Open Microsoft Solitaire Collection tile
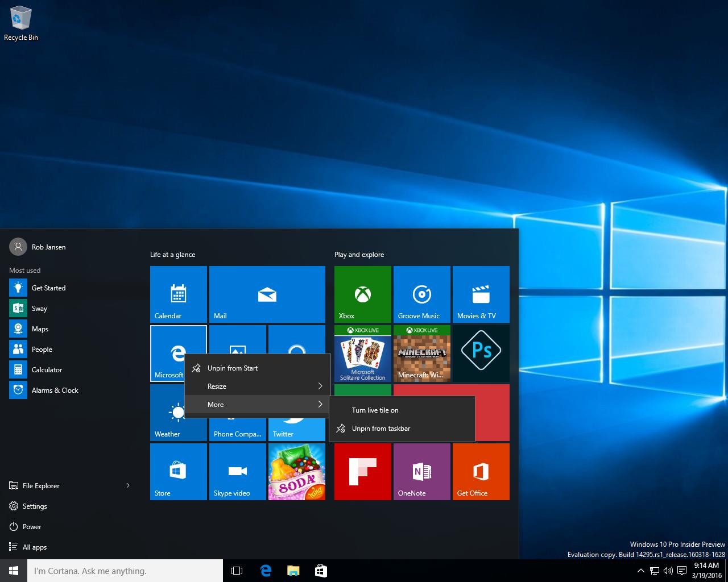This screenshot has width=728, height=582. 363,354
